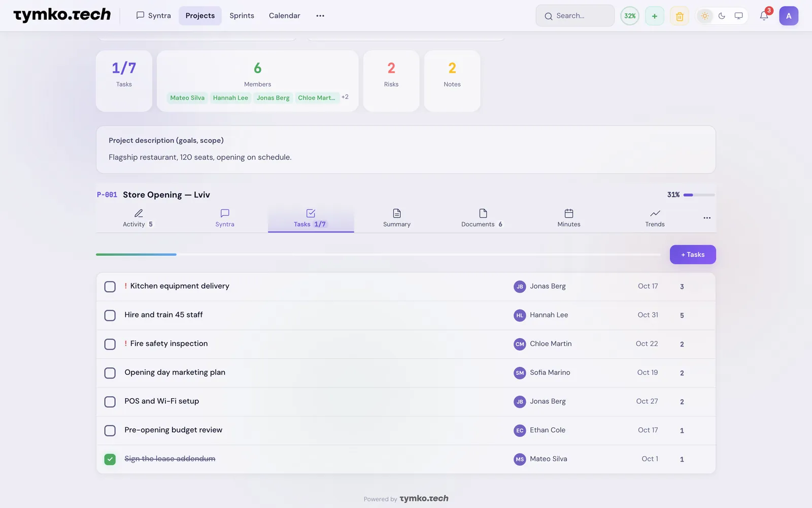The width and height of the screenshot is (812, 508).
Task: Check off POS and Wi-Fi setup
Action: [110, 402]
